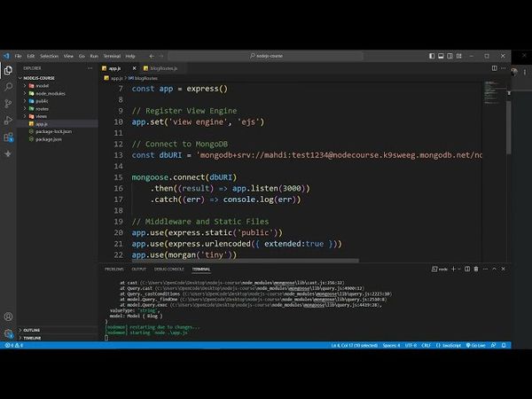Viewport: 532px width, 399px height.
Task: Go forward with the navigation arrow
Action: pos(160,56)
